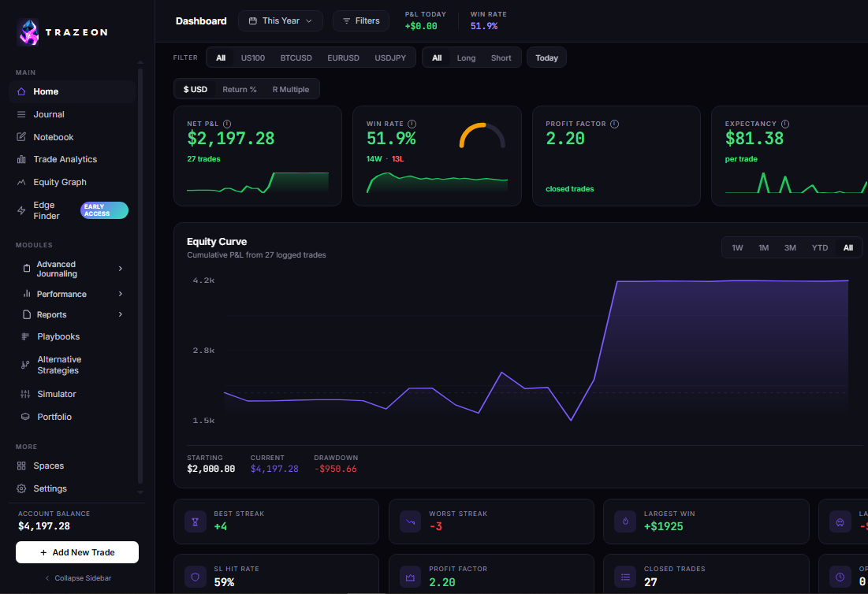Screen dimensions: 868x594
Task: Click the Win Rate info icon
Action: click(x=412, y=124)
